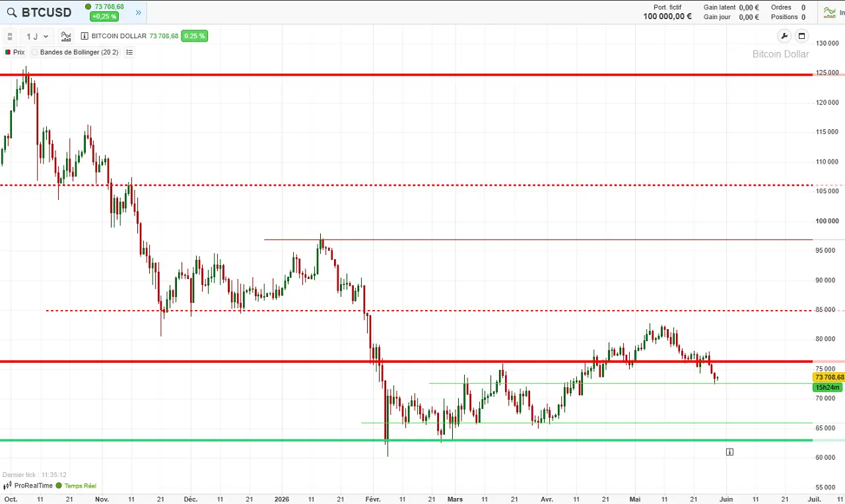Screen dimensions: 845x504
Task: Click the 2026 label on the time axis
Action: click(x=282, y=499)
